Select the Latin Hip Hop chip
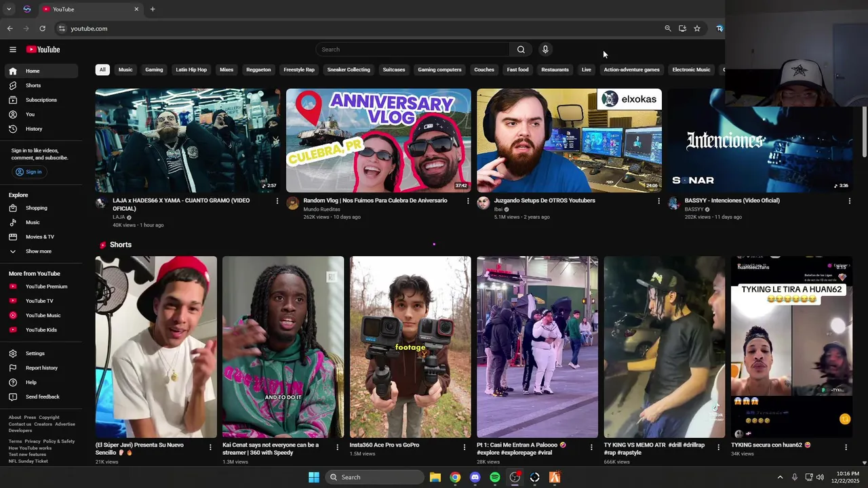The image size is (868, 488). 191,70
